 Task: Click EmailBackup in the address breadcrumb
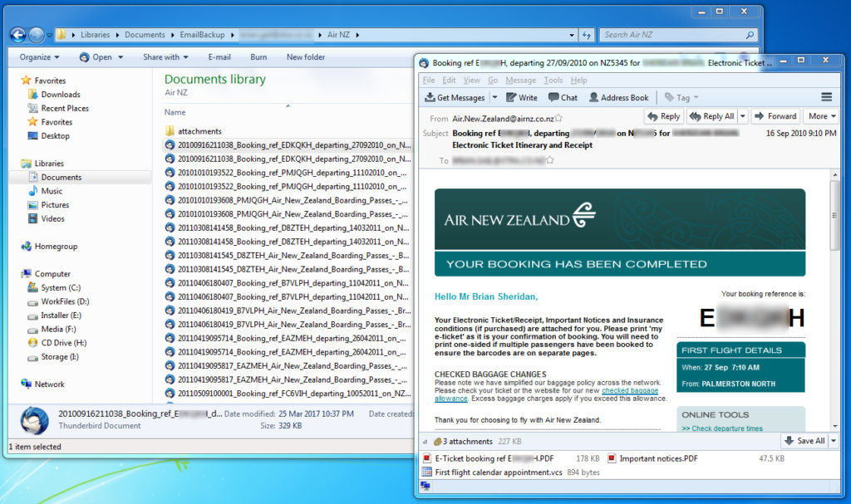[202, 35]
